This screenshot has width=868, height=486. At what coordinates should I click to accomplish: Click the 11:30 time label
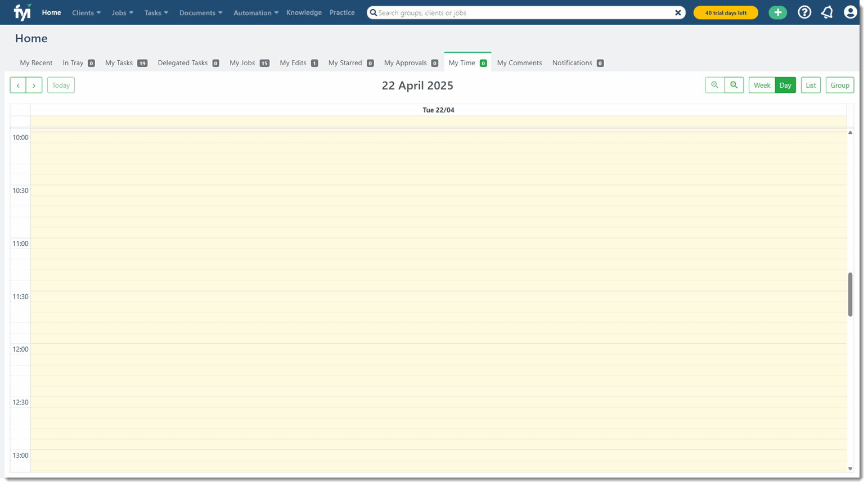20,296
